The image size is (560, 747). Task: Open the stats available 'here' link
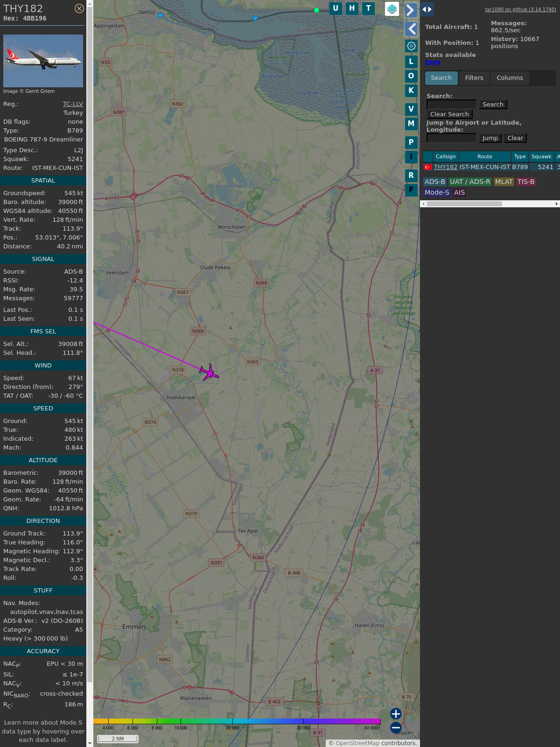(433, 62)
